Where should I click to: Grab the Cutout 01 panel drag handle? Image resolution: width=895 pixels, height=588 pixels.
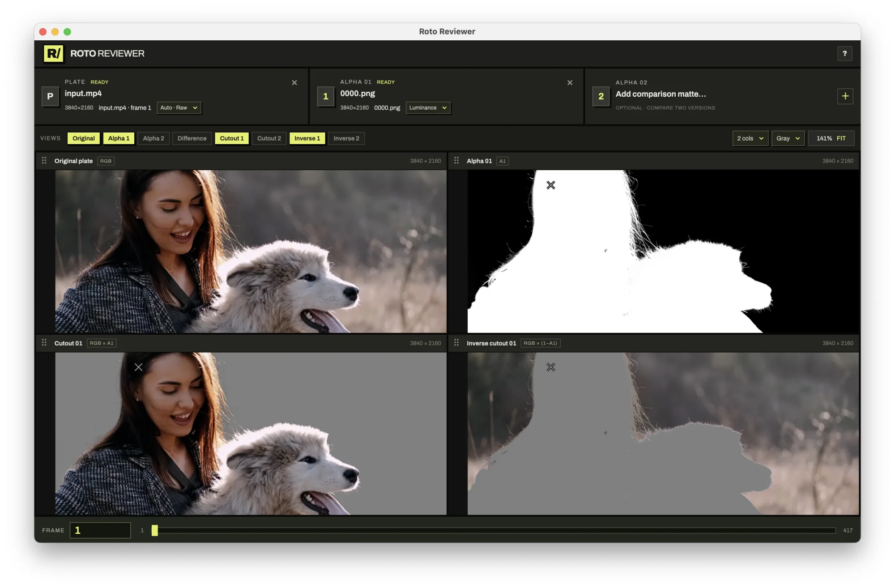(x=44, y=343)
